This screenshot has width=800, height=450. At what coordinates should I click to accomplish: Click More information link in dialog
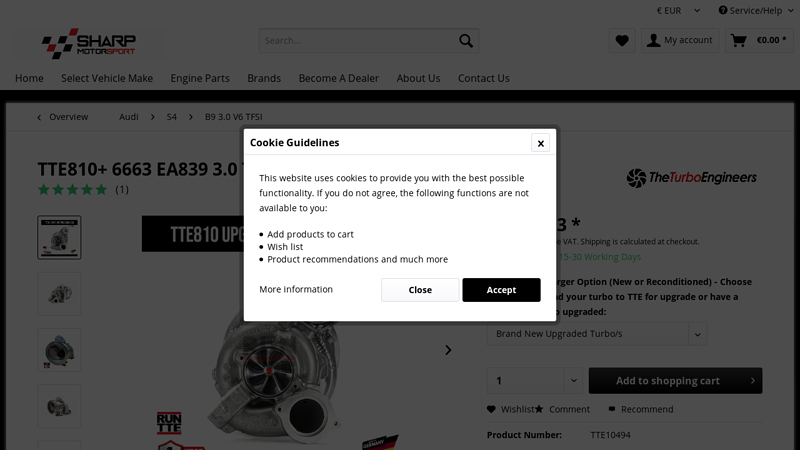click(296, 289)
